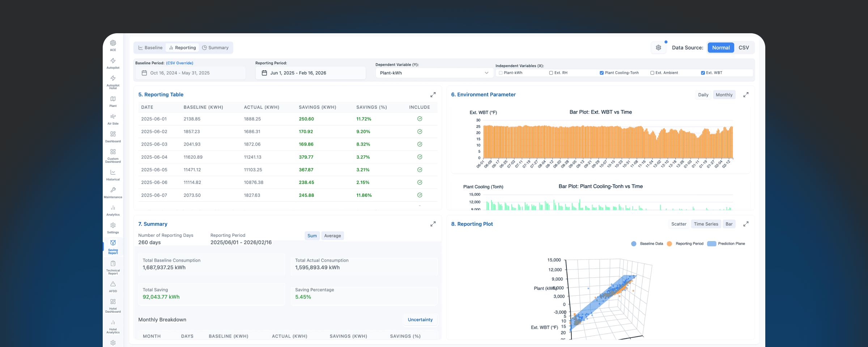The height and width of the screenshot is (347, 868).
Task: Click the Uncertainty button
Action: (x=420, y=320)
